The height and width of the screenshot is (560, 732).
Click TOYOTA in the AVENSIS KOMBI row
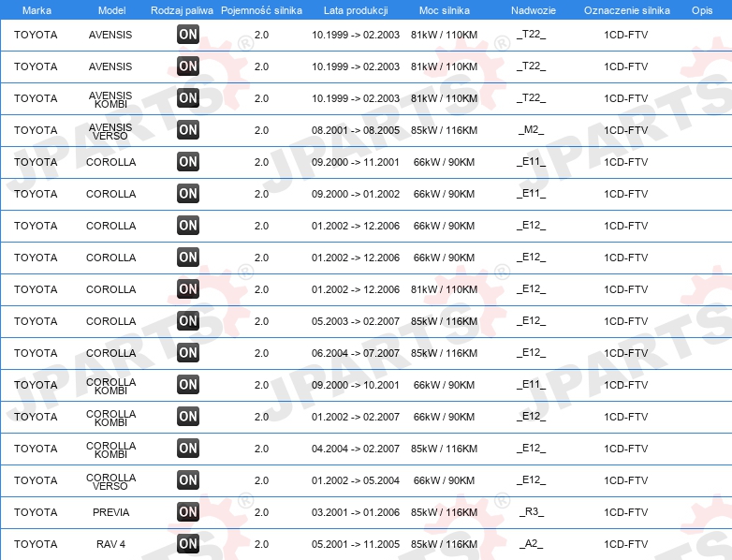coord(36,98)
